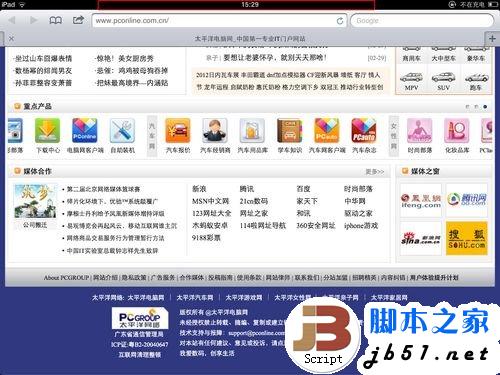500x375 pixels.
Task: Reload the page with the refresh icon
Action: [340, 21]
